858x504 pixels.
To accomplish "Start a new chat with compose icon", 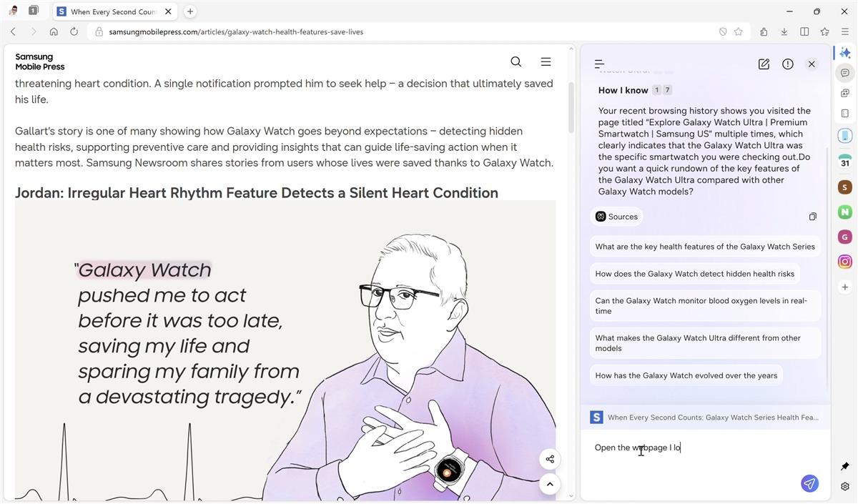I will point(764,64).
